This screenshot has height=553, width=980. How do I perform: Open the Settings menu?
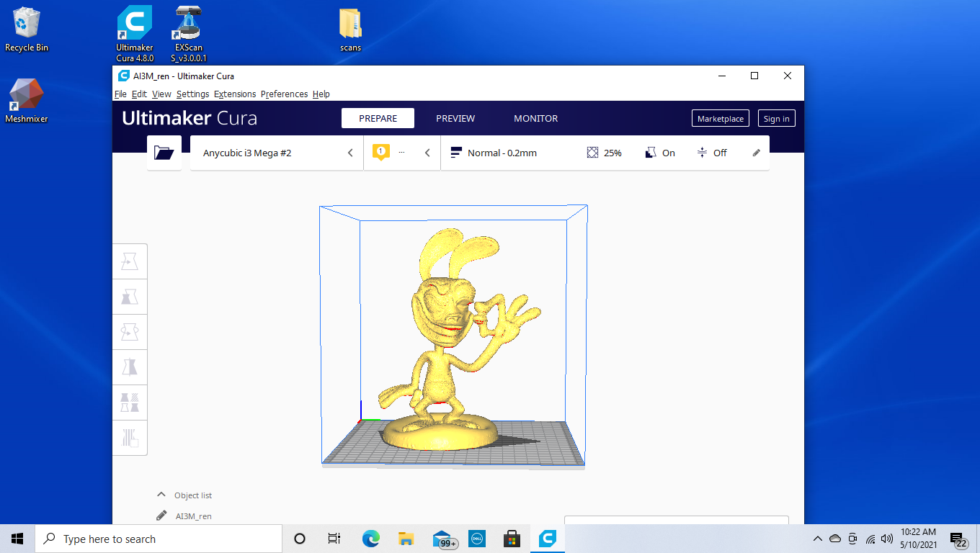coord(192,94)
